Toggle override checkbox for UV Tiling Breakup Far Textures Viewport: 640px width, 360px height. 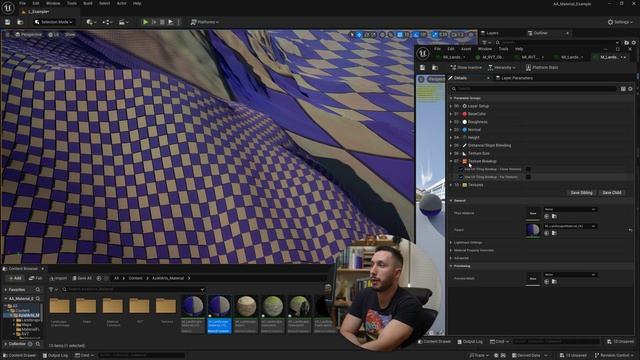461,177
